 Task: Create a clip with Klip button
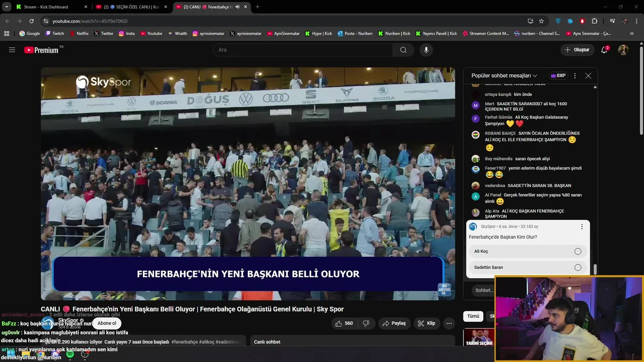click(426, 323)
